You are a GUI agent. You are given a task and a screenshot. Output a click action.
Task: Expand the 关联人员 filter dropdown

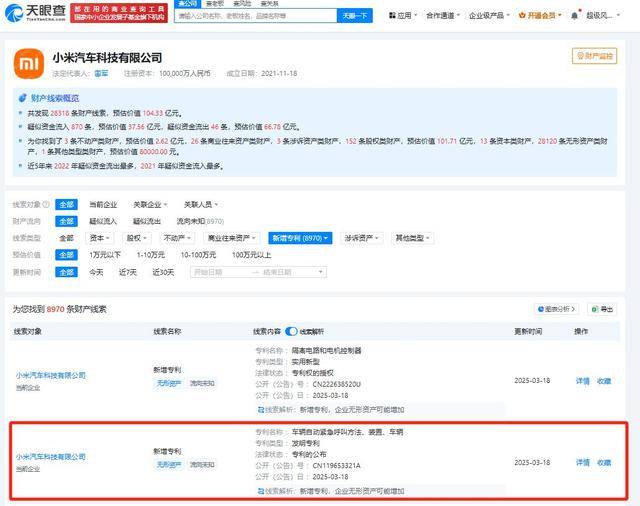tap(201, 204)
